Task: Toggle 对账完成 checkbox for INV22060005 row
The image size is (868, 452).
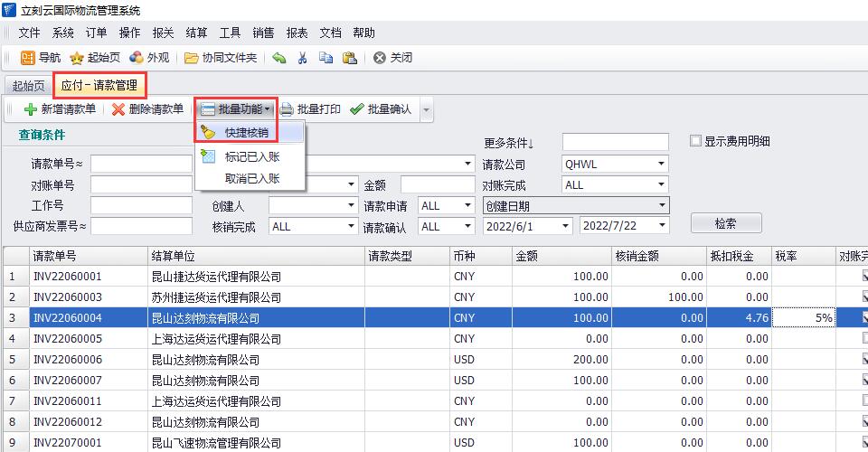Action: (x=864, y=339)
